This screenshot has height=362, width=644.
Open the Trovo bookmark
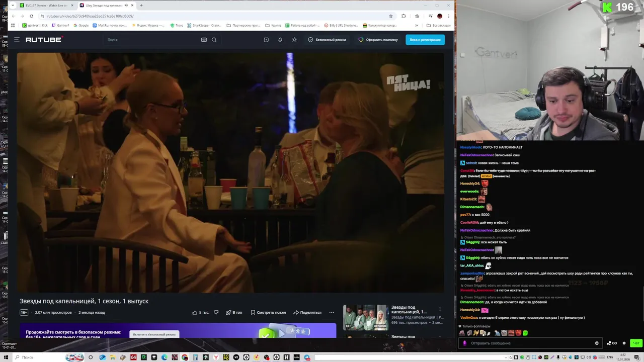(177, 26)
